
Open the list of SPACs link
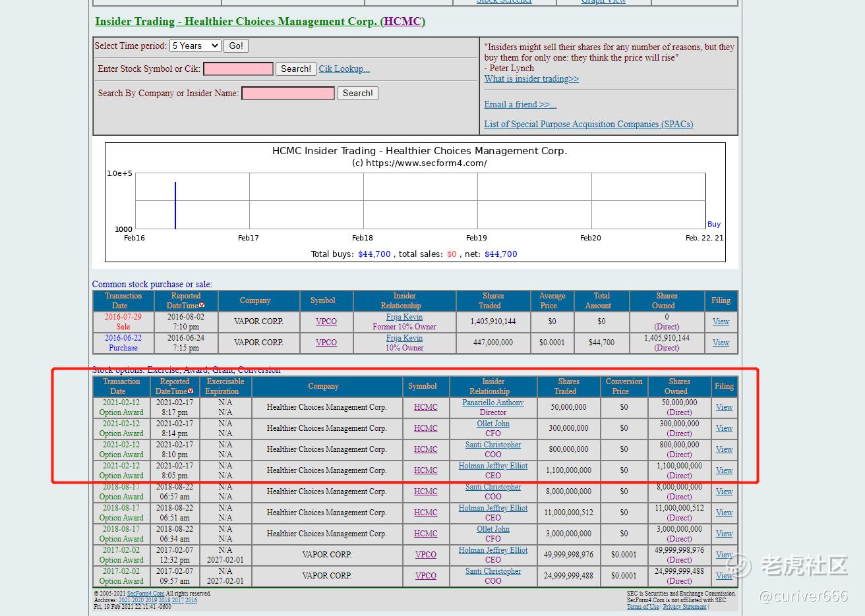pyautogui.click(x=589, y=124)
